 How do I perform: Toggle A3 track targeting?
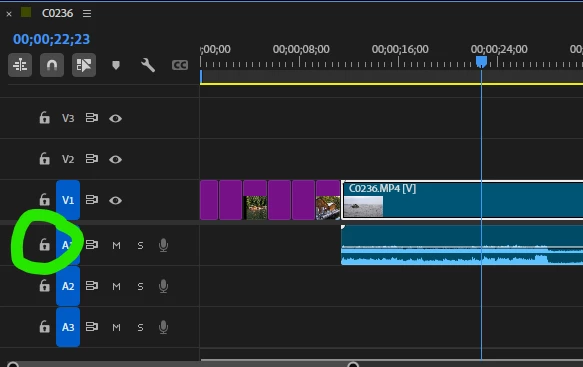68,327
